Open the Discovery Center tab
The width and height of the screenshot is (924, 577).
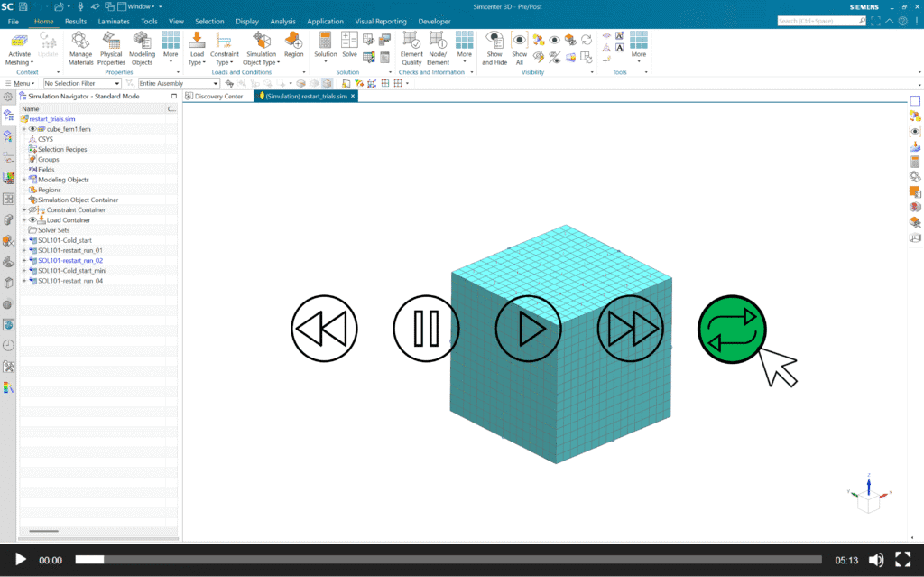[217, 96]
